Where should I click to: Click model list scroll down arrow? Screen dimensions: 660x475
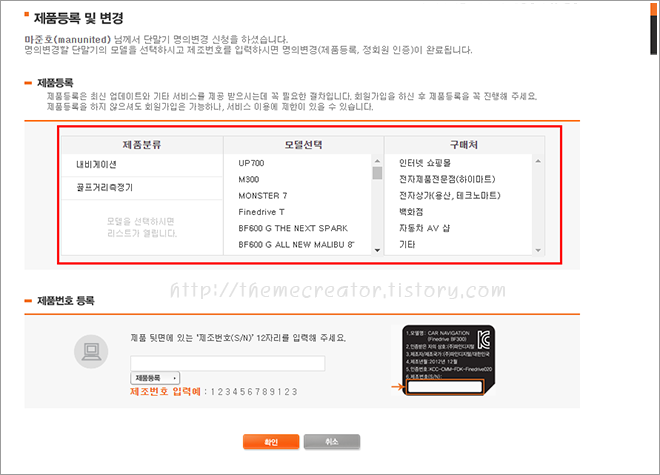click(377, 250)
